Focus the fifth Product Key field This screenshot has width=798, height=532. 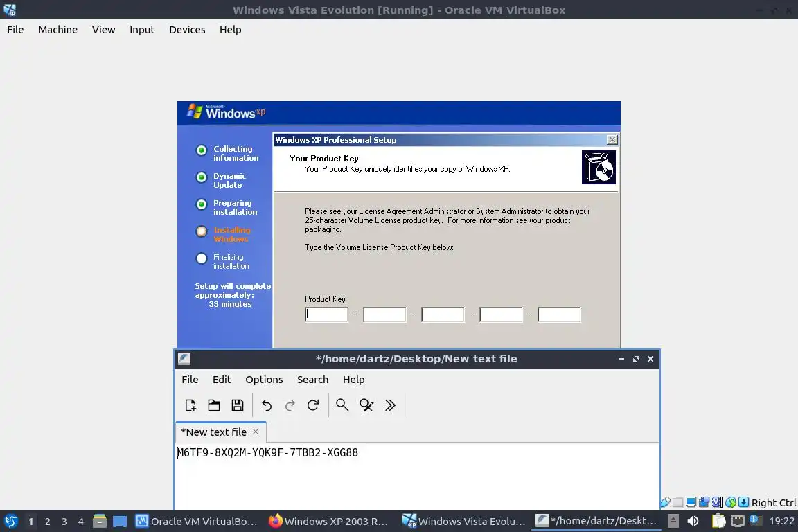pos(559,314)
